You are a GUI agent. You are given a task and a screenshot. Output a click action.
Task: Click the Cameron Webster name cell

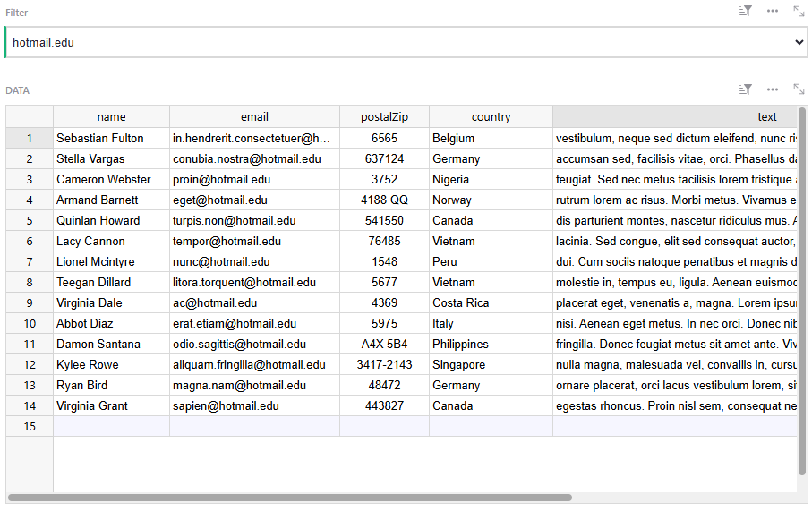(x=111, y=180)
